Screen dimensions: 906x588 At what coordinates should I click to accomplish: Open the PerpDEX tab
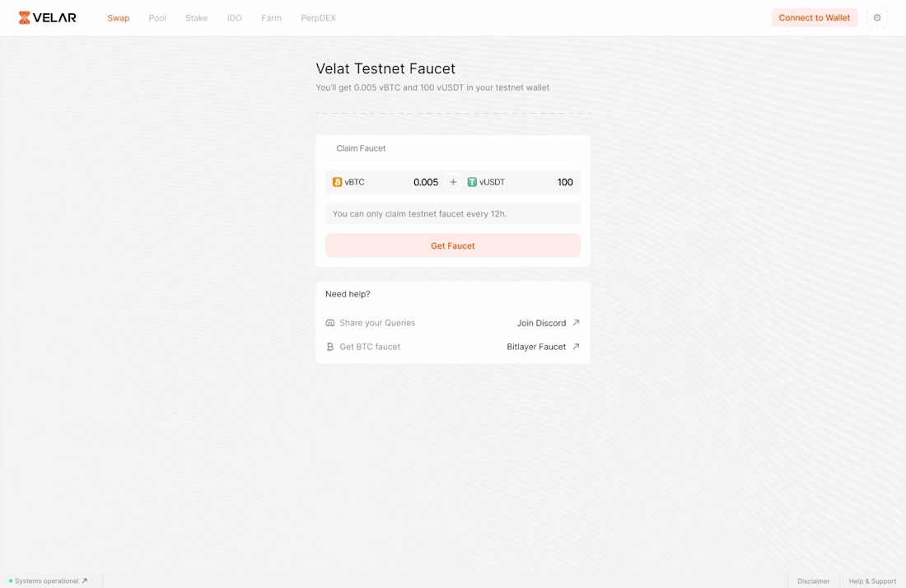(319, 18)
